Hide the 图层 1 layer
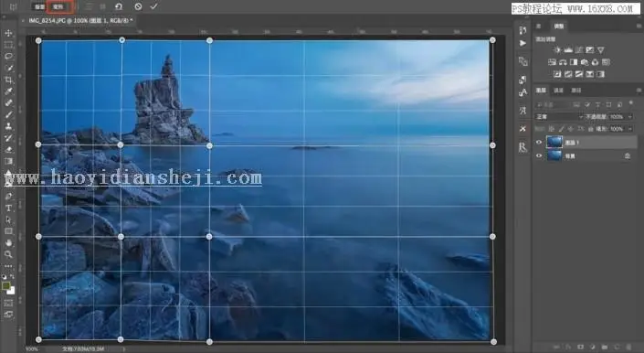 pyautogui.click(x=539, y=142)
